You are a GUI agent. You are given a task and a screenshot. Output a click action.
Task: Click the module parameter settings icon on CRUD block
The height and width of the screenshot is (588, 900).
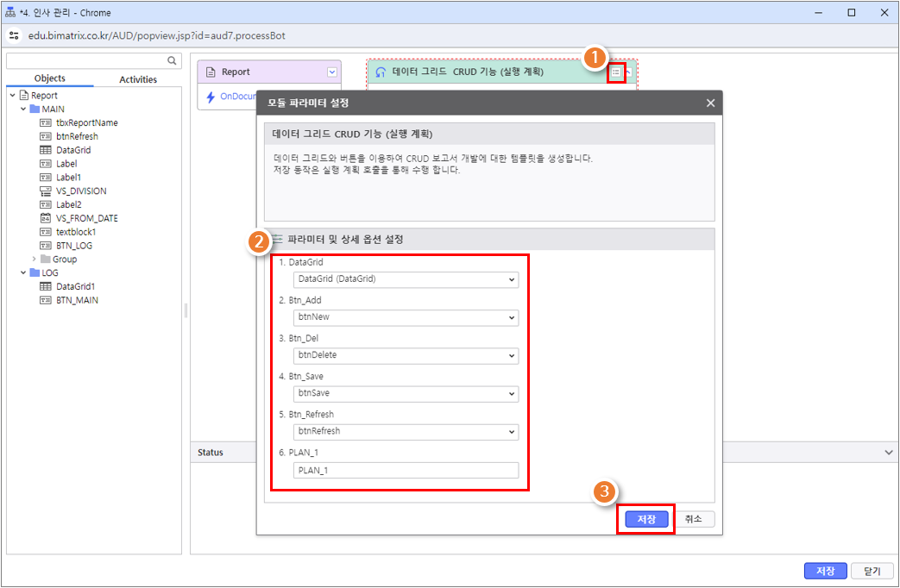click(615, 72)
